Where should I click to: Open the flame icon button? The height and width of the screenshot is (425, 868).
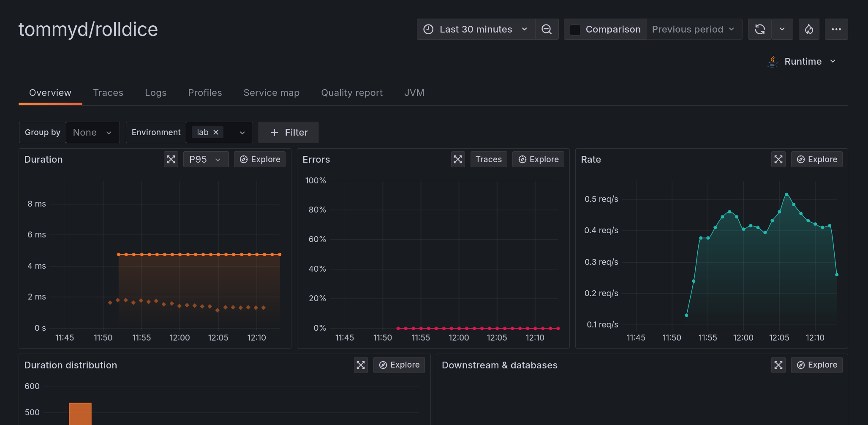[809, 29]
